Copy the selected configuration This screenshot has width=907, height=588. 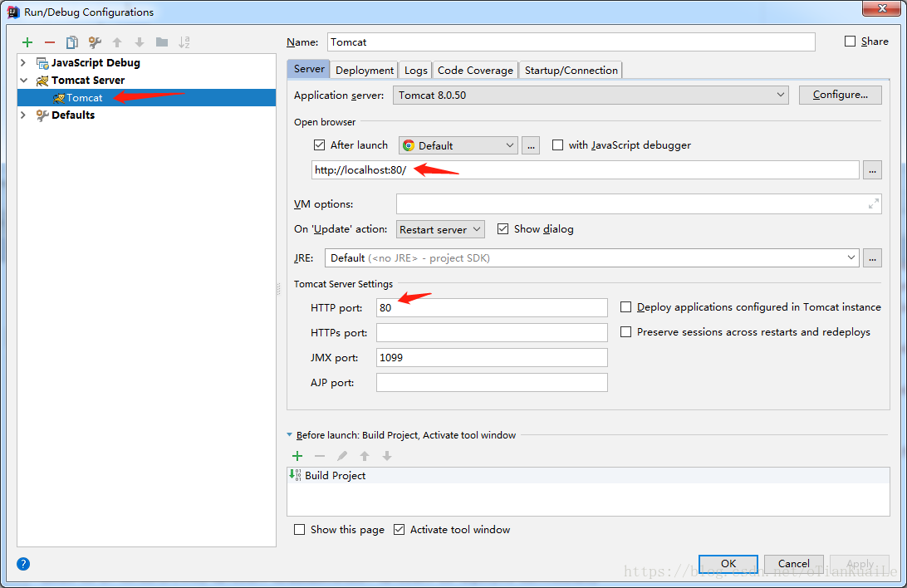coord(71,42)
